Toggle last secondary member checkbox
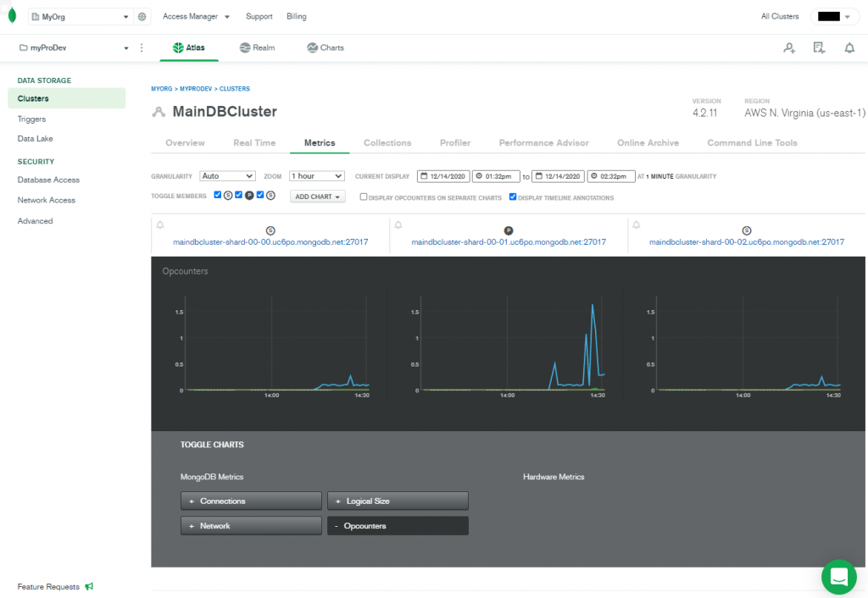The height and width of the screenshot is (598, 868). tap(260, 195)
